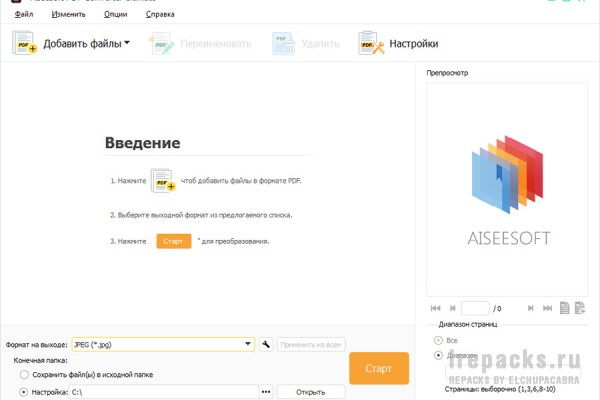The image size is (600, 400).
Task: Click the single page document icon
Action: point(564,308)
